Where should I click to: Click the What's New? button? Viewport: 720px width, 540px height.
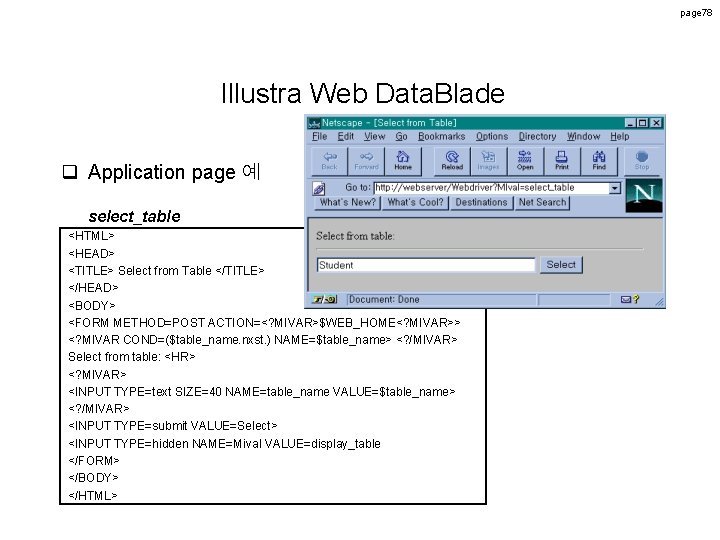pyautogui.click(x=348, y=202)
